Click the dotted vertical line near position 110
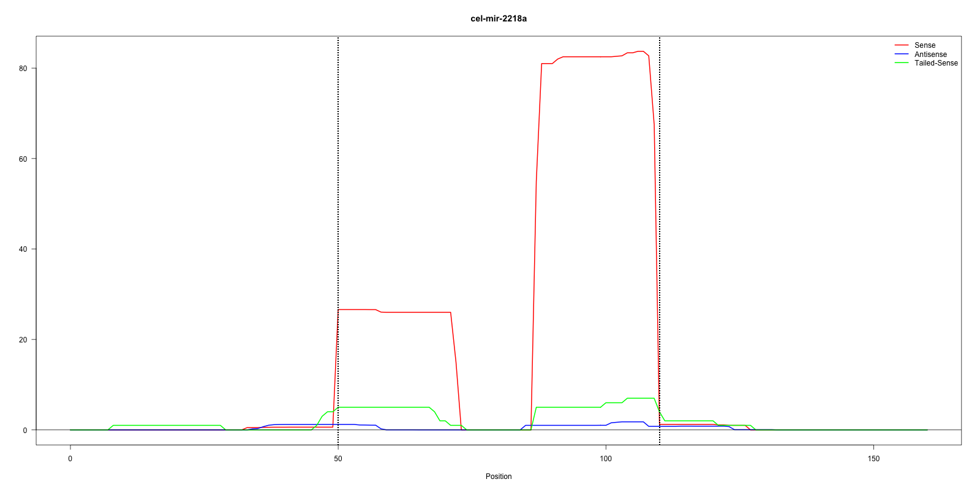This screenshot has width=980, height=490. pyautogui.click(x=660, y=184)
